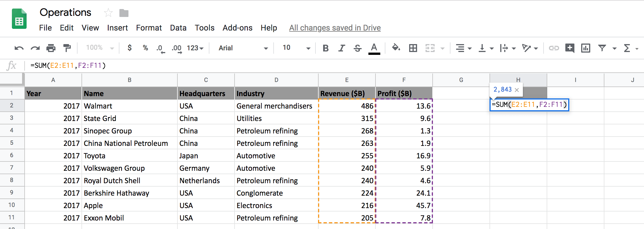The height and width of the screenshot is (229, 644).
Task: Open the Add-ons menu
Action: pyautogui.click(x=237, y=28)
